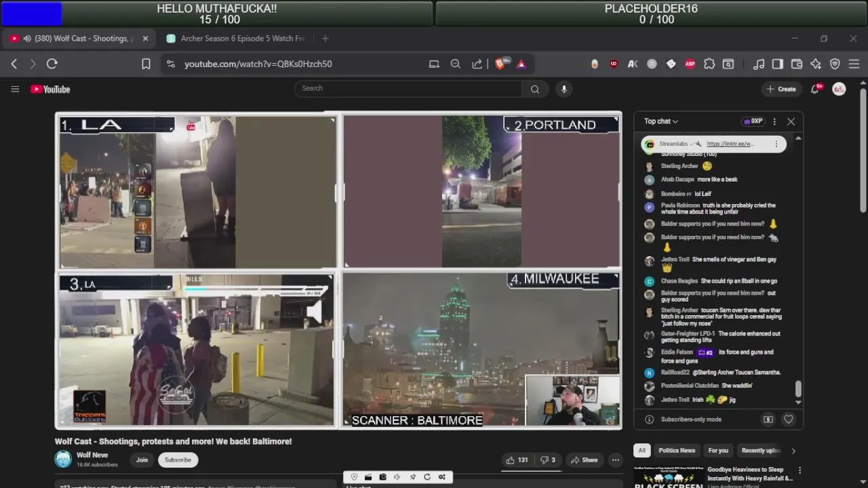The height and width of the screenshot is (488, 868).
Task: Switch to the Wolf Cast browser tab
Action: pyautogui.click(x=78, y=39)
